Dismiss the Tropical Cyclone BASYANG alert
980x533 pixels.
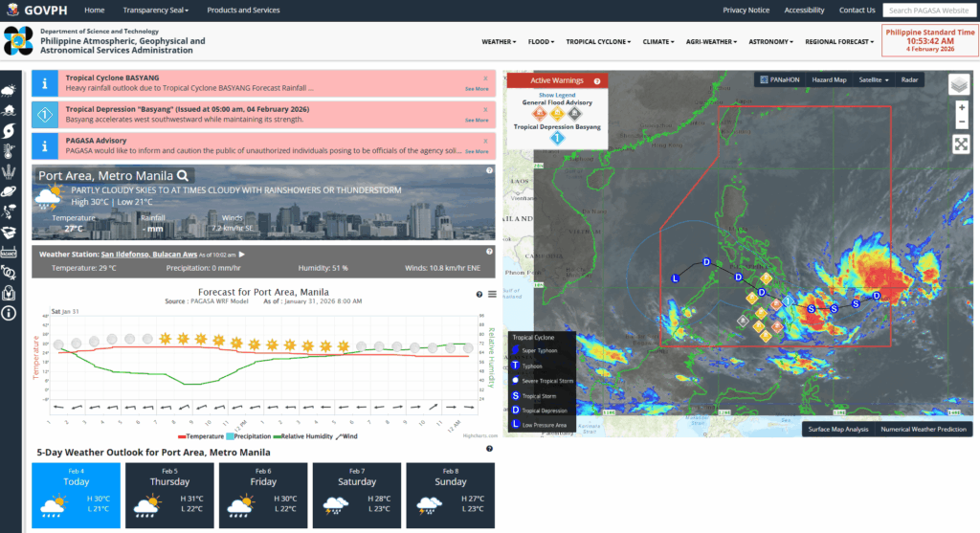tap(485, 78)
